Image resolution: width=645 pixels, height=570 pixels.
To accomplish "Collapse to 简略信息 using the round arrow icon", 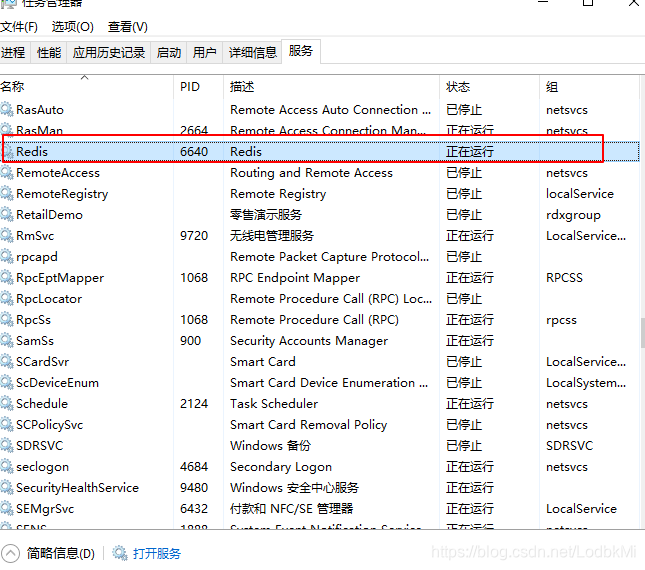I will (10, 553).
